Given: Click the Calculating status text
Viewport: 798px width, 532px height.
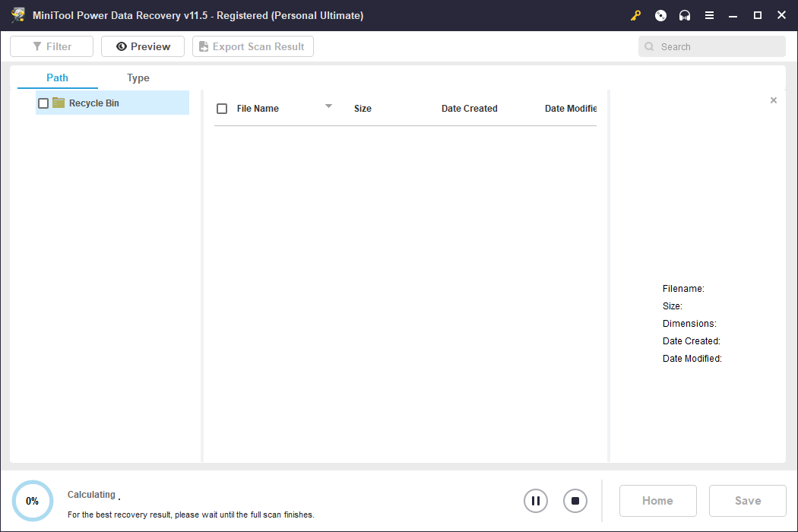Looking at the screenshot, I should (92, 495).
